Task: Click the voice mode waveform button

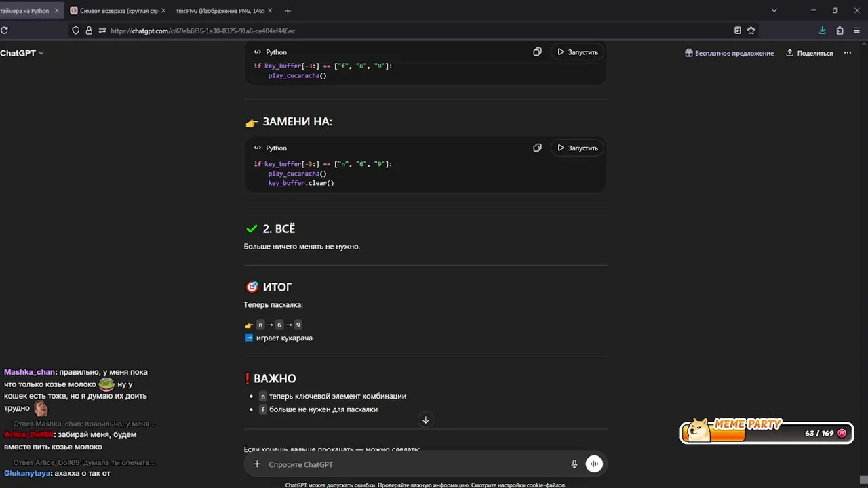Action: click(x=594, y=464)
